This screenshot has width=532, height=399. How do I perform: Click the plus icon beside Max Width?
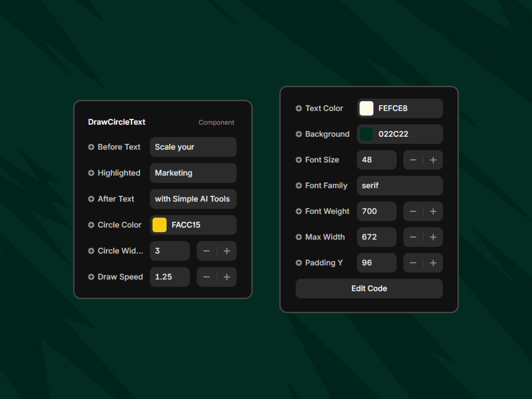(299, 237)
